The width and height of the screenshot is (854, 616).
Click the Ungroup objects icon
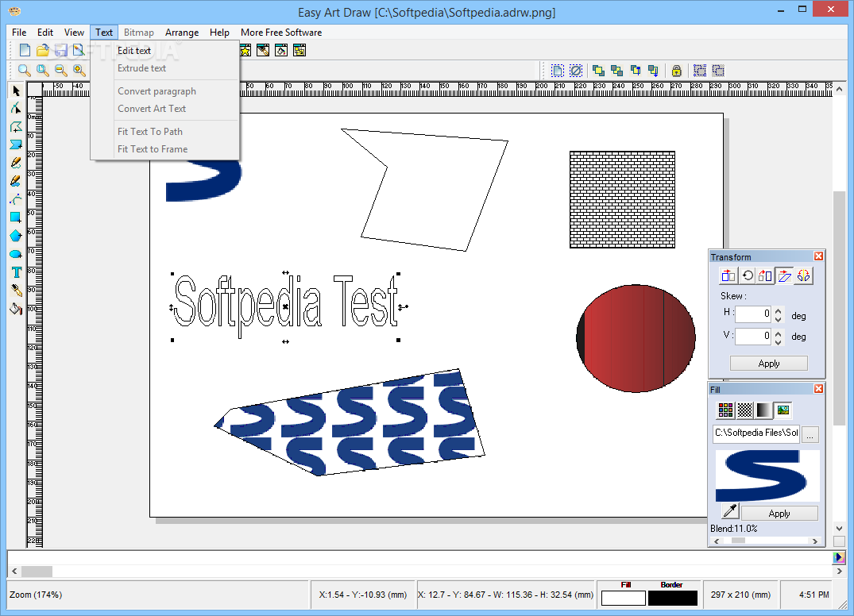click(718, 70)
